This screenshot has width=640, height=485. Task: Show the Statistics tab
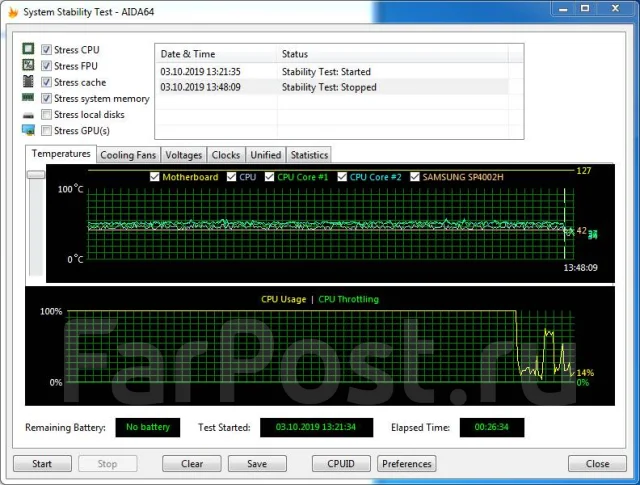(309, 155)
